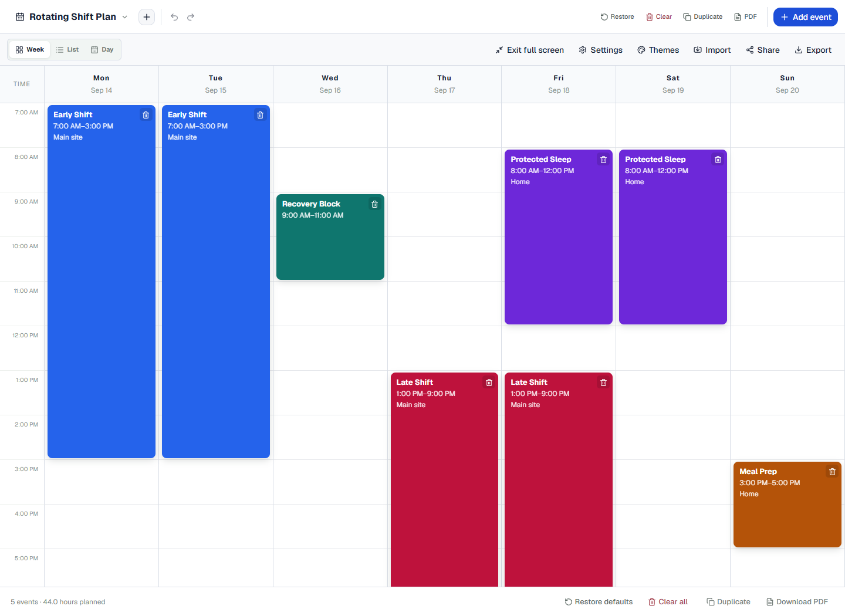This screenshot has height=616, width=845.
Task: Exit full screen mode
Action: tap(529, 50)
